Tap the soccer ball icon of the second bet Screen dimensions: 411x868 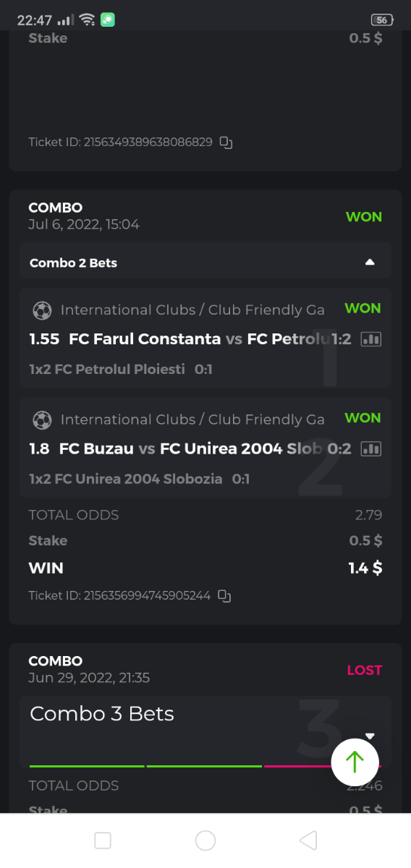42,420
